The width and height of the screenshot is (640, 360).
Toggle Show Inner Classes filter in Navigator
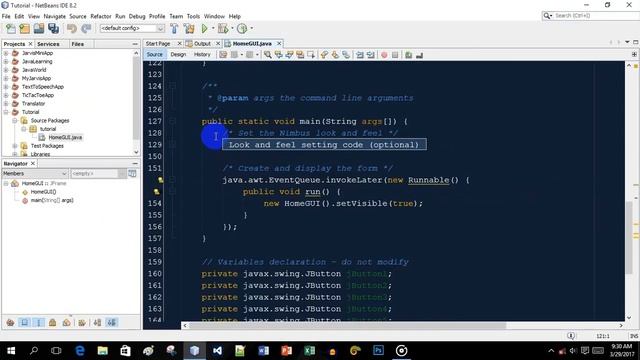point(67,322)
